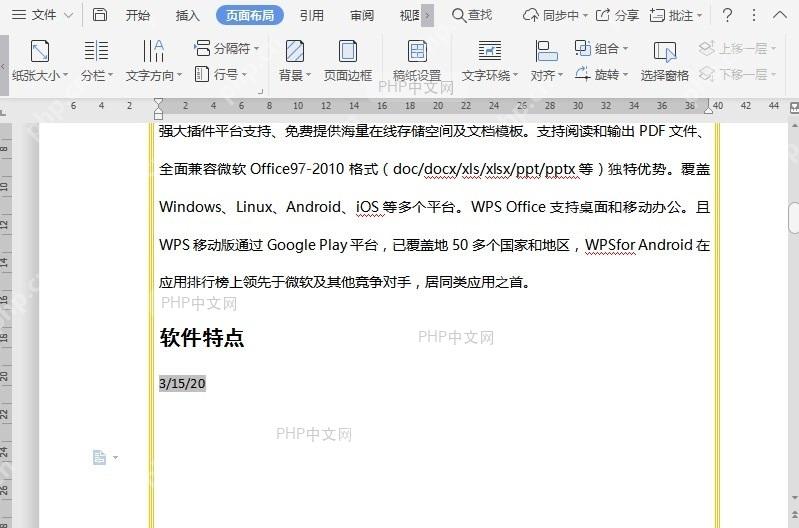This screenshot has width=799, height=528.
Task: Open the 文件 menu
Action: [x=42, y=15]
